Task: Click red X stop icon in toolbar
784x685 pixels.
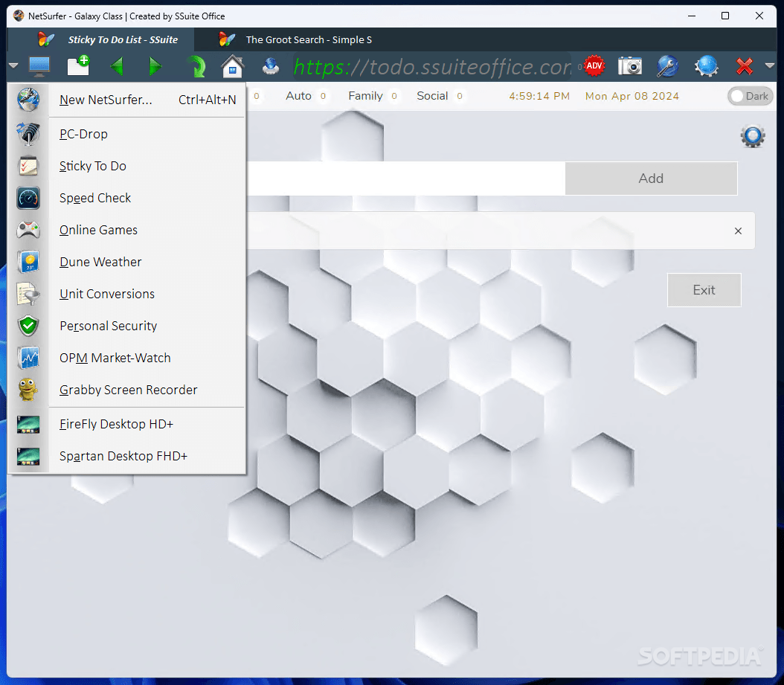Action: pos(745,66)
